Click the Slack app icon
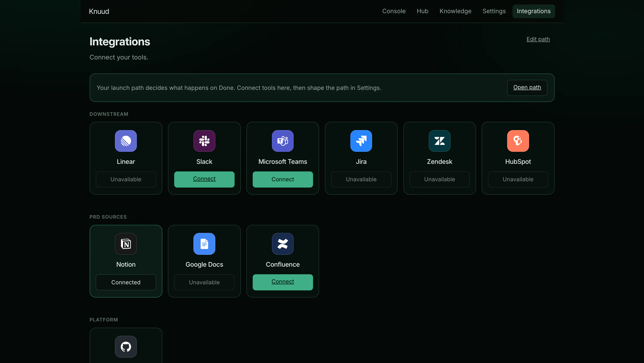Screen dimensions: 644x363 (x=204, y=141)
